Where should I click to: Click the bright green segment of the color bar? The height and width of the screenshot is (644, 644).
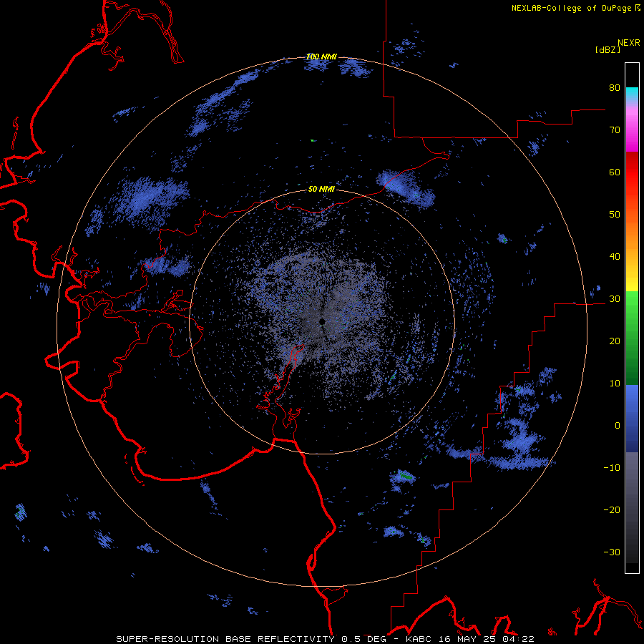pyautogui.click(x=632, y=304)
